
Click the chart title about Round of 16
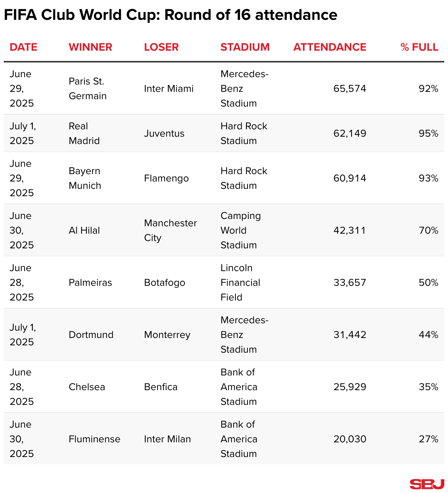coord(170,15)
